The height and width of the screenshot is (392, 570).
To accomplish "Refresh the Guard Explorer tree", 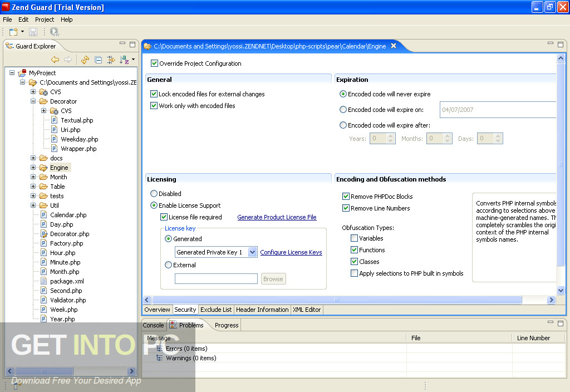I will (x=85, y=60).
